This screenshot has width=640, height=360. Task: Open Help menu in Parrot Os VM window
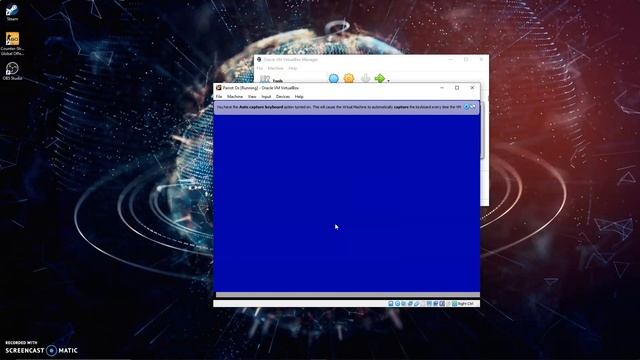tap(299, 97)
